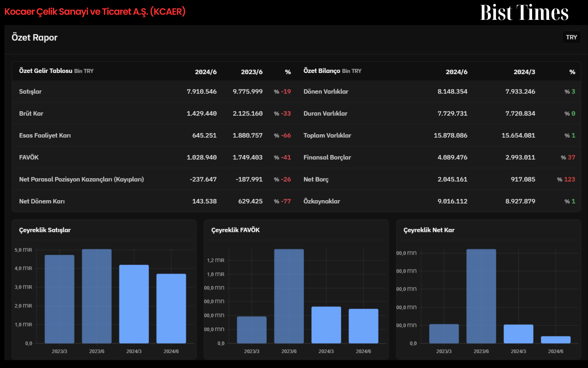Click Finansal Borçlar value 4.089.476

click(452, 158)
